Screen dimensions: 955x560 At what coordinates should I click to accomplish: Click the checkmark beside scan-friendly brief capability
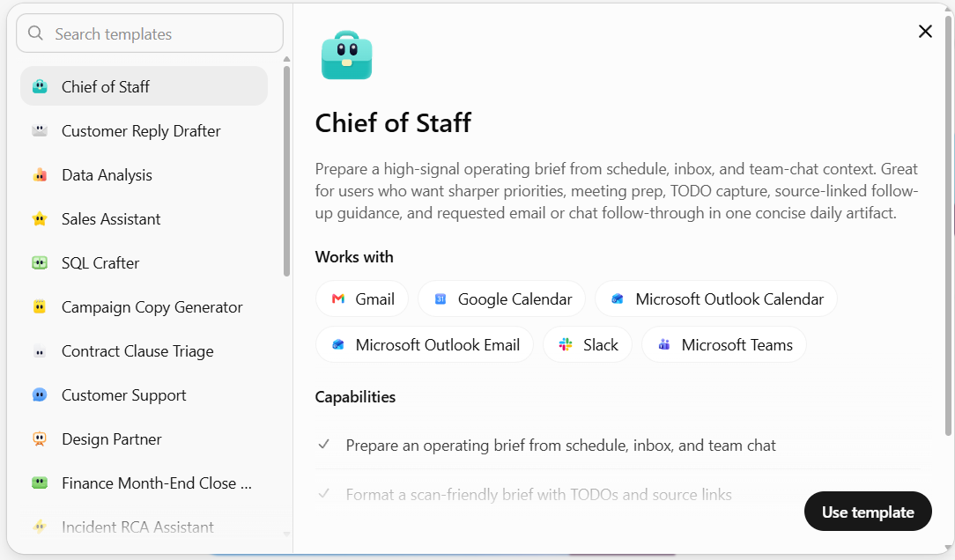pyautogui.click(x=324, y=494)
